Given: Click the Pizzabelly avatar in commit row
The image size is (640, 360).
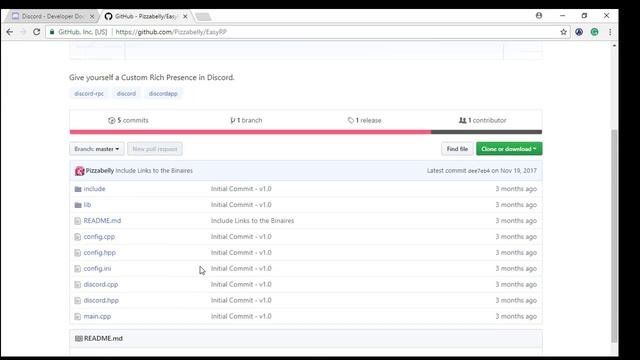Looking at the screenshot, I should pyautogui.click(x=80, y=171).
